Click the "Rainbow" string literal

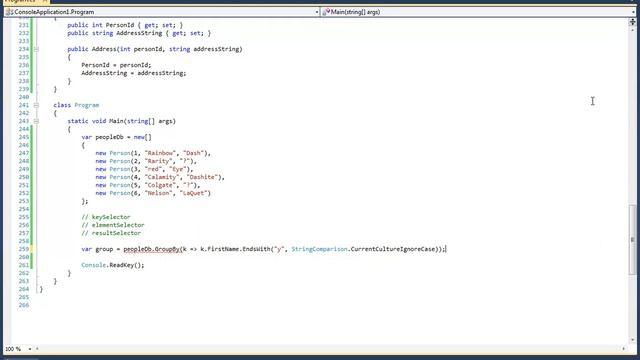[x=159, y=153]
